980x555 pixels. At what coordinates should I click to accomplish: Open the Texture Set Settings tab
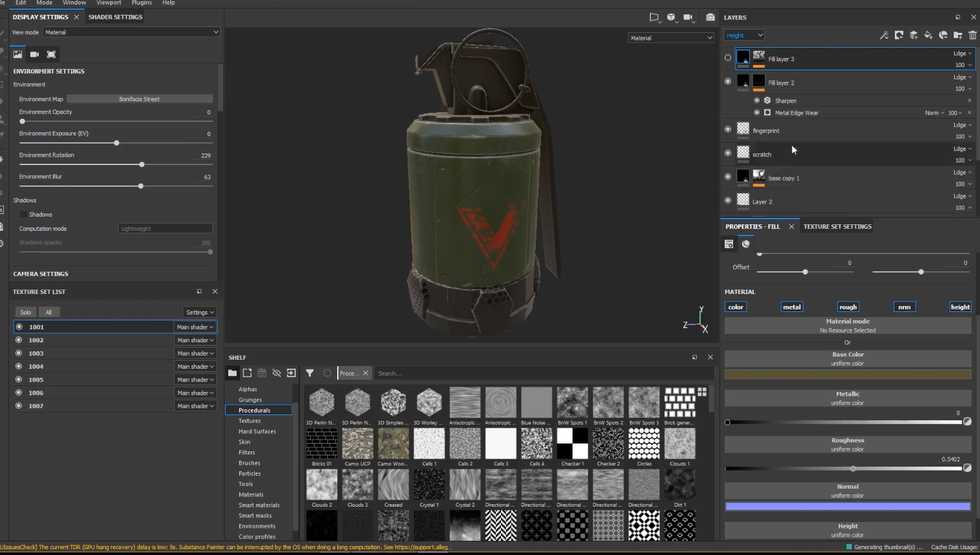[x=837, y=227]
